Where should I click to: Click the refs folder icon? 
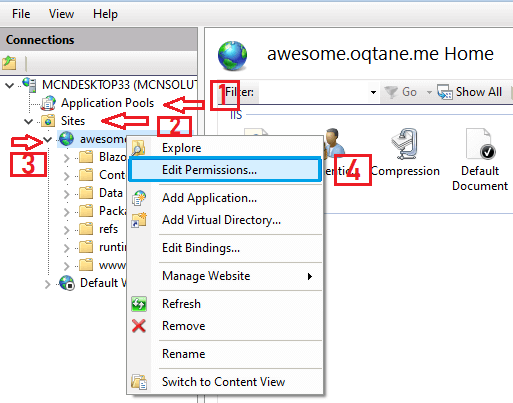click(86, 228)
